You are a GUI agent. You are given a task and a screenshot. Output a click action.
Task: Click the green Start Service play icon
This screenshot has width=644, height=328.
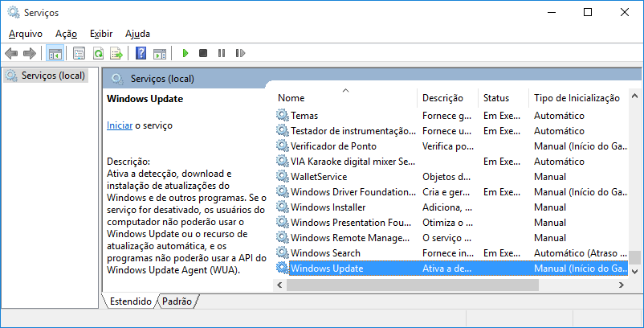[x=185, y=53]
